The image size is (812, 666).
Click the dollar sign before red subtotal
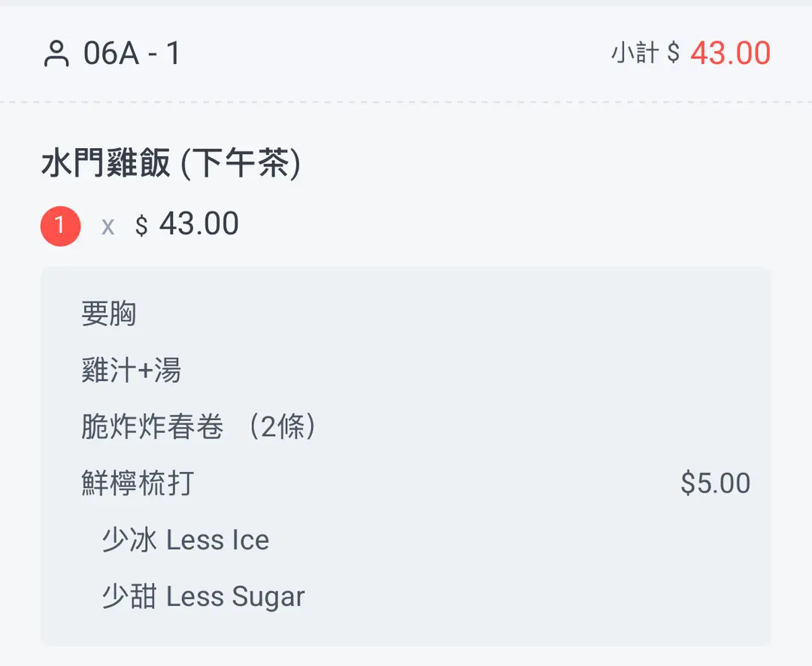(x=674, y=54)
